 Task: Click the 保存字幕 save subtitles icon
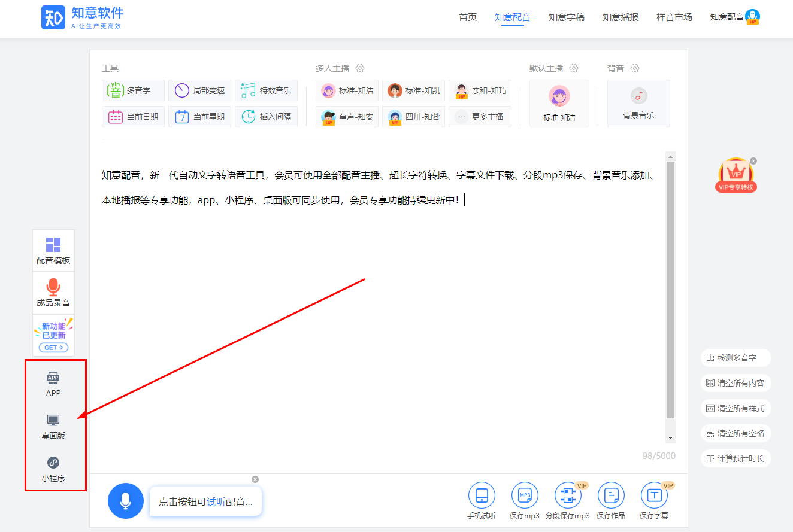pyautogui.click(x=654, y=495)
